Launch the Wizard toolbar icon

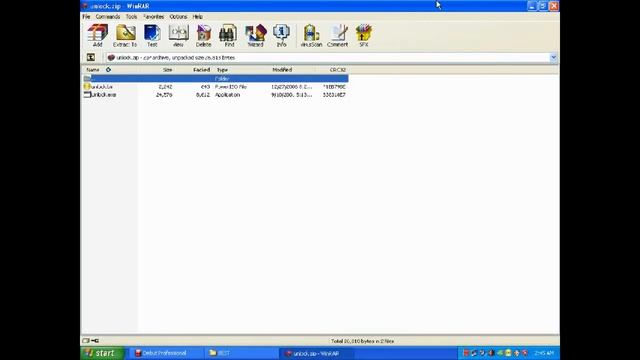click(x=256, y=36)
